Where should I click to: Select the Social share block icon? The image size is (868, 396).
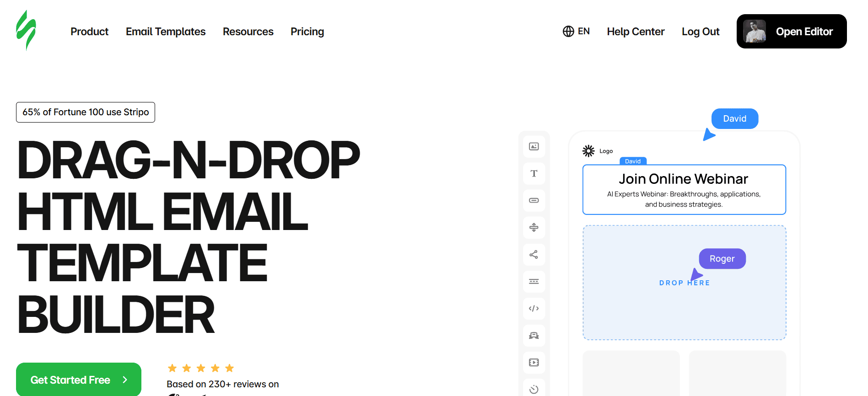point(534,254)
